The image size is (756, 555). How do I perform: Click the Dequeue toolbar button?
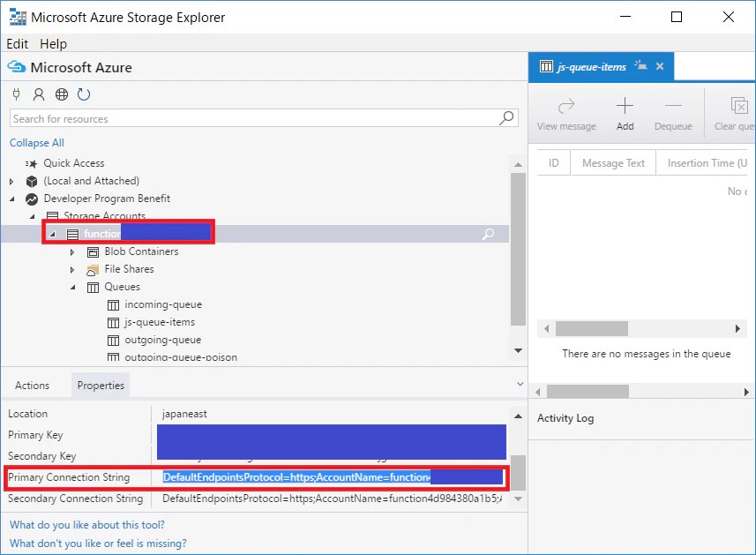point(673,115)
